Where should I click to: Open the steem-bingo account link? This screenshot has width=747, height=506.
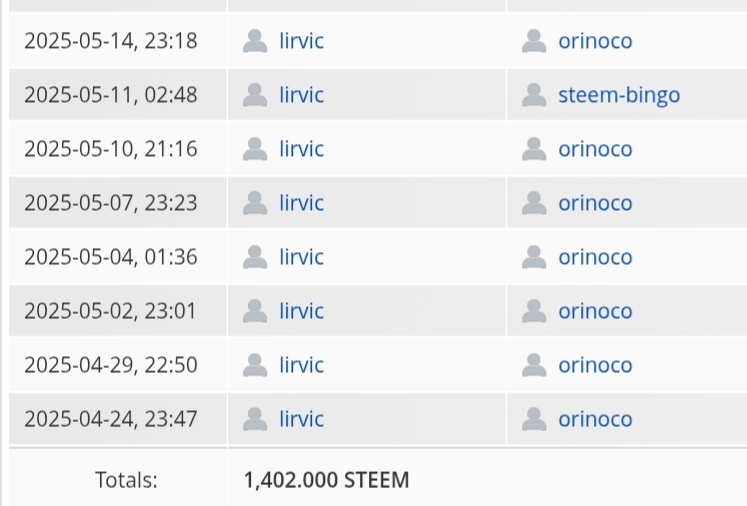tap(618, 95)
